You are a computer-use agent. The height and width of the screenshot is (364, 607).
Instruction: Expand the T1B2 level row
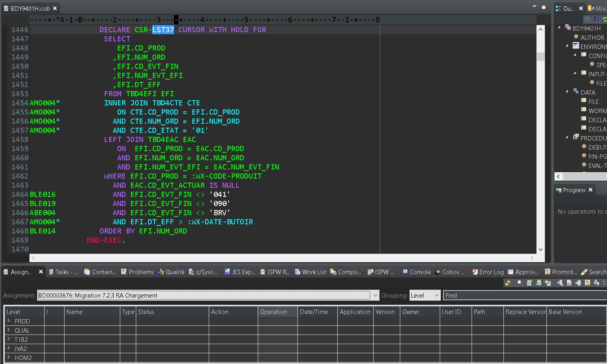[9, 339]
